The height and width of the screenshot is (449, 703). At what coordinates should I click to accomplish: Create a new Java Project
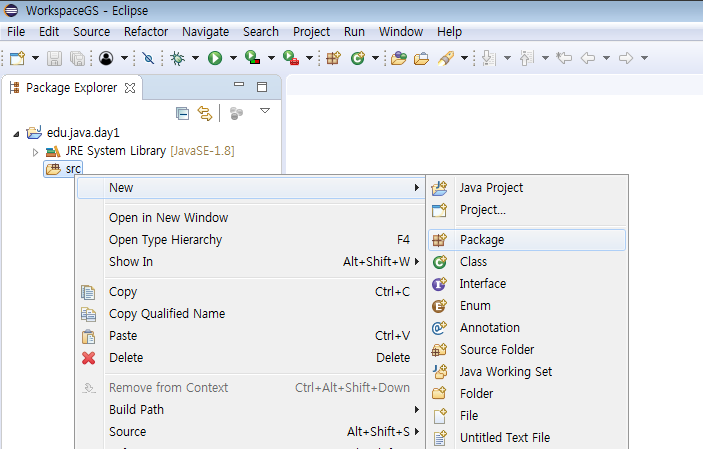coord(527,188)
